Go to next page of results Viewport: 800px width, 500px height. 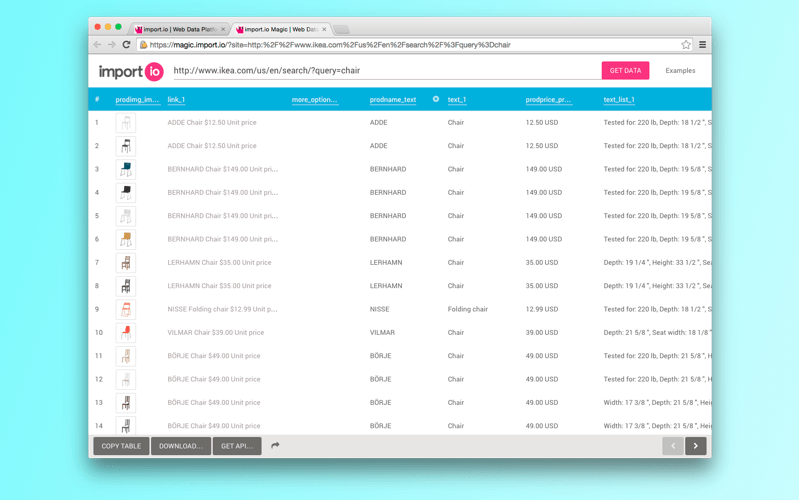pos(695,446)
